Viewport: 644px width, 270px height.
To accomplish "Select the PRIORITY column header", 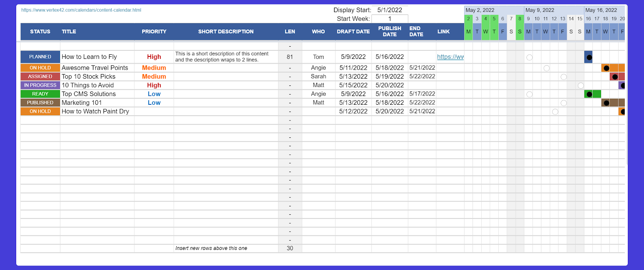I will click(154, 31).
